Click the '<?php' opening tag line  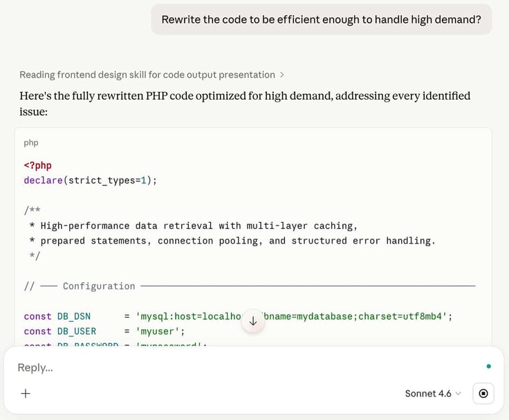tap(37, 165)
